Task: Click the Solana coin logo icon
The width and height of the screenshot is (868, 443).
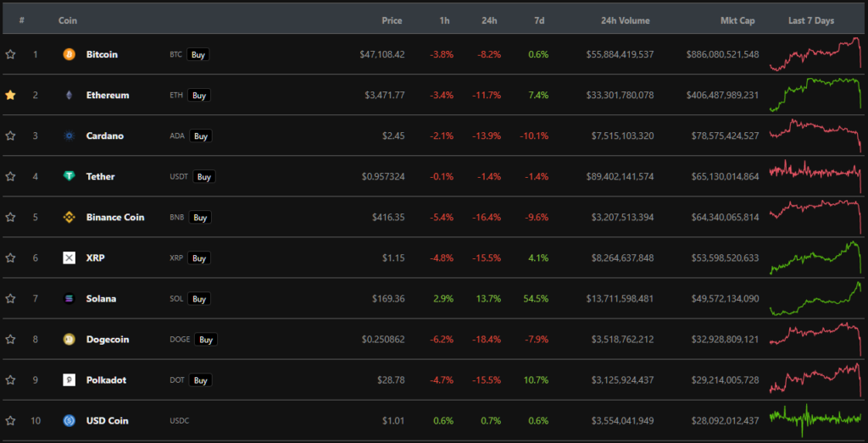Action: 69,298
